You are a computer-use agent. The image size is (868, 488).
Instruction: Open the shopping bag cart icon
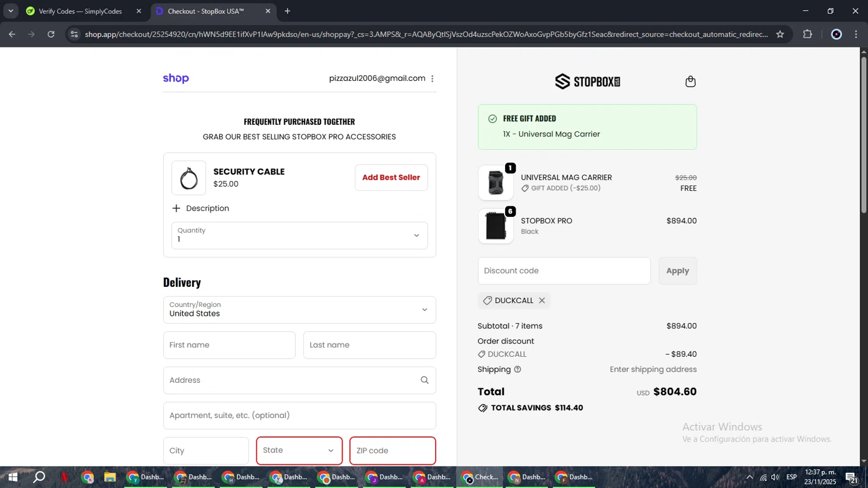[x=690, y=82]
